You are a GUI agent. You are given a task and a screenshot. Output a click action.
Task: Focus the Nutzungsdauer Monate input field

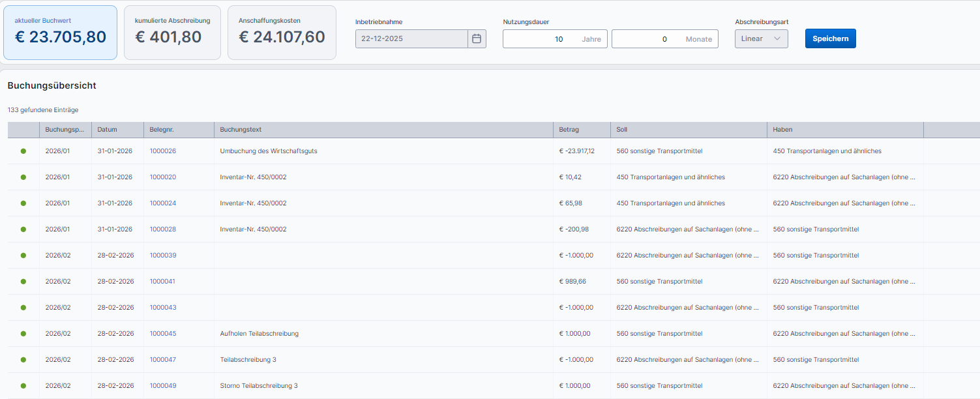(646, 39)
